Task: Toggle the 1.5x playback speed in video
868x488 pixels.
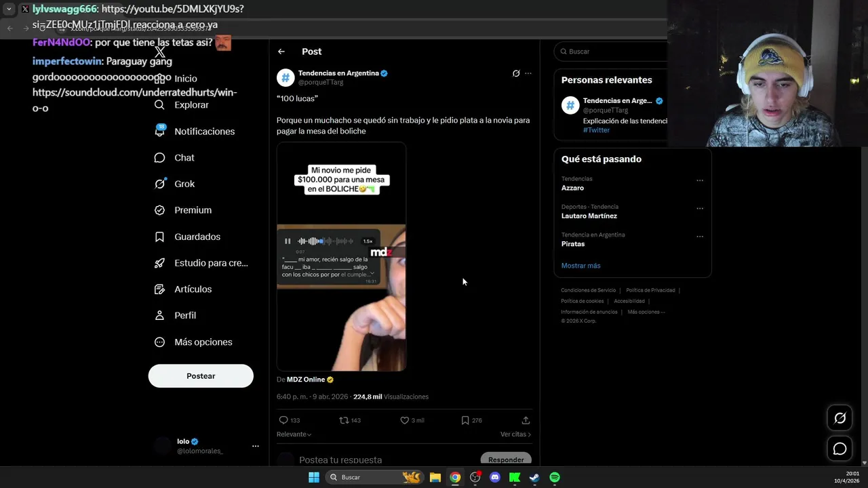Action: point(368,241)
